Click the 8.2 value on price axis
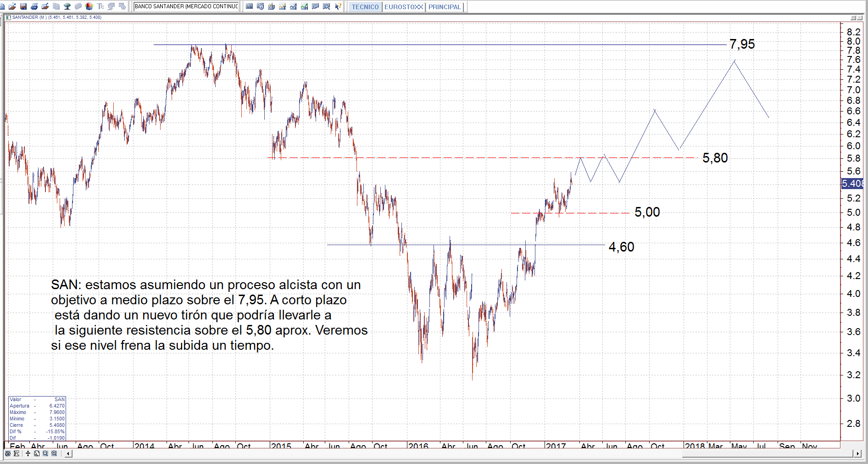Screen dimensions: 868x464 [853, 32]
